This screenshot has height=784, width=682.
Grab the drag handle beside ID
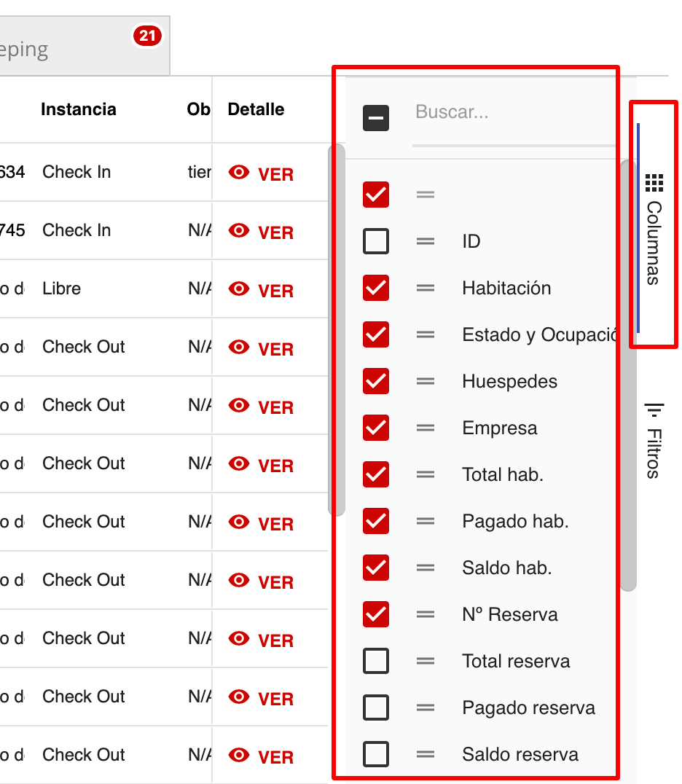click(x=426, y=241)
